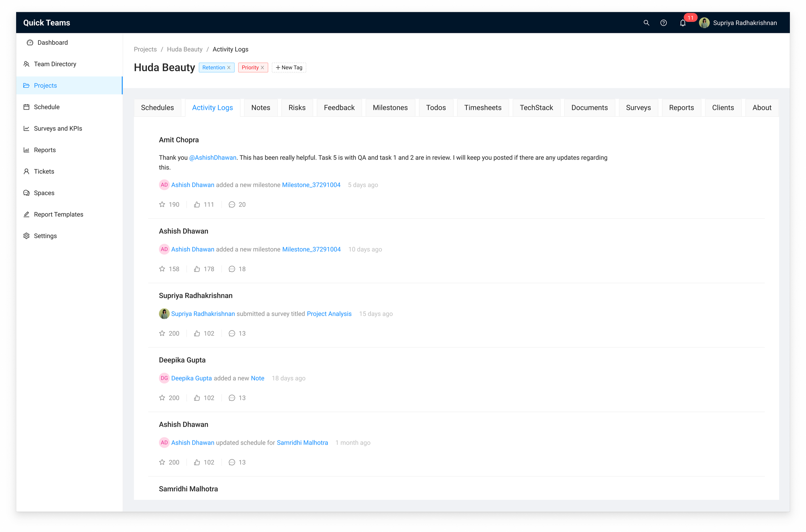Screen dimensions: 806x532
Task: Open the Samridhi Malhotra schedule link
Action: [302, 443]
